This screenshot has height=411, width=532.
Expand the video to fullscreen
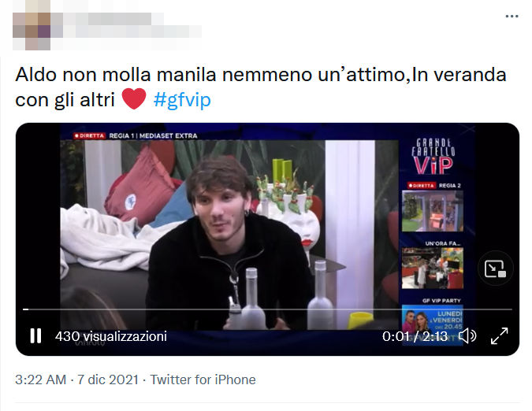click(x=500, y=335)
